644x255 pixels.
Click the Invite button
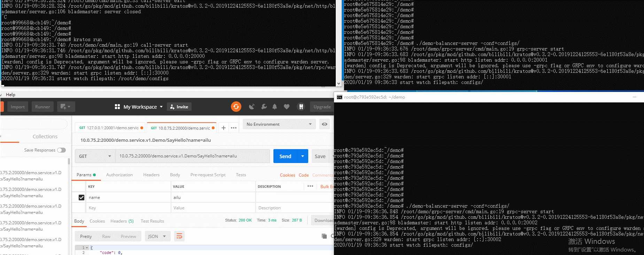click(179, 107)
